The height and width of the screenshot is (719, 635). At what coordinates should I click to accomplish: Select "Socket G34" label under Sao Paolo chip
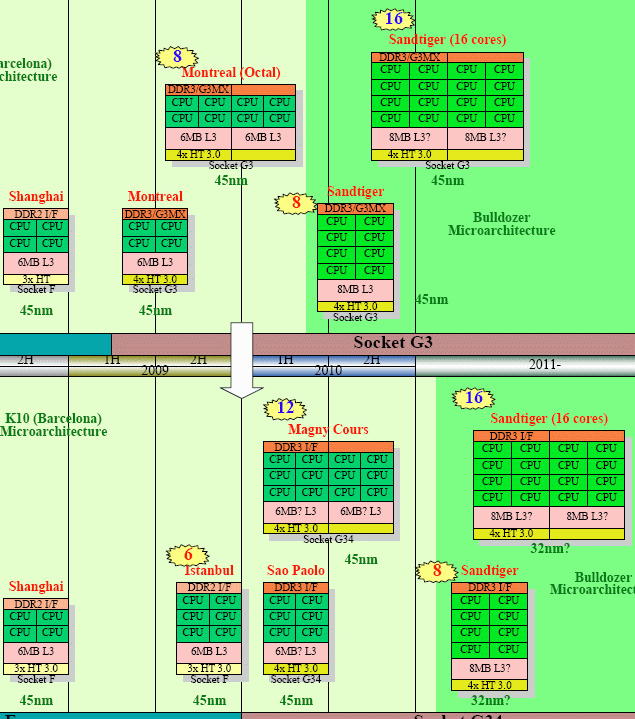(x=296, y=679)
